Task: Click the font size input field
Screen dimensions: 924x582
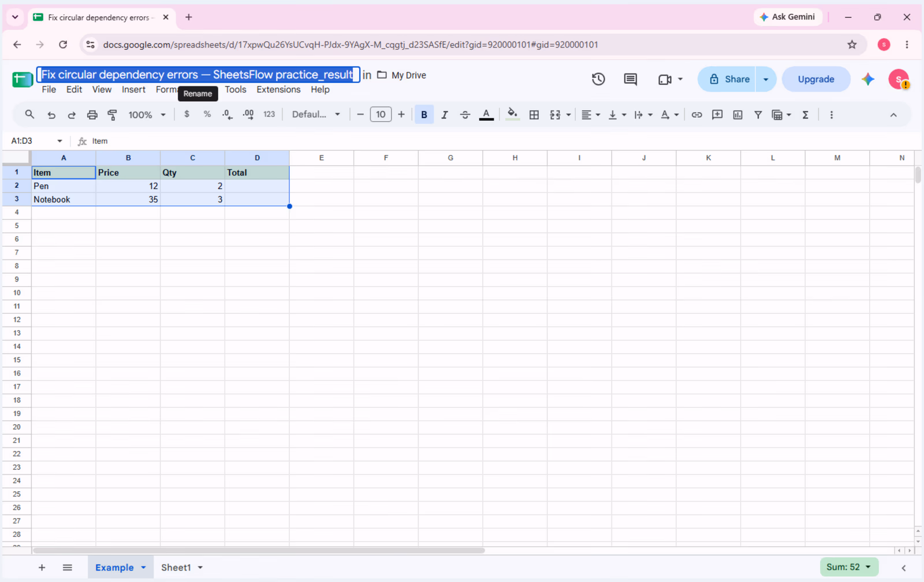Action: click(381, 114)
